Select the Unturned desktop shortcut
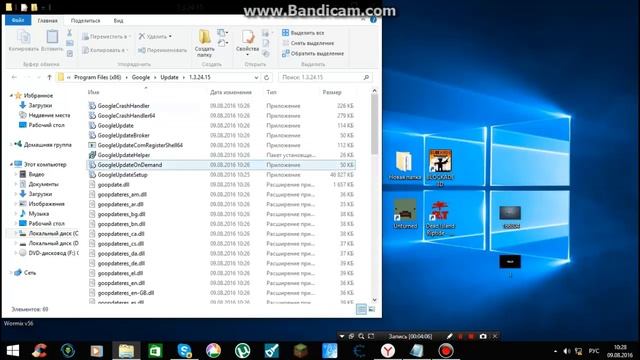640x360 pixels. coord(405,213)
